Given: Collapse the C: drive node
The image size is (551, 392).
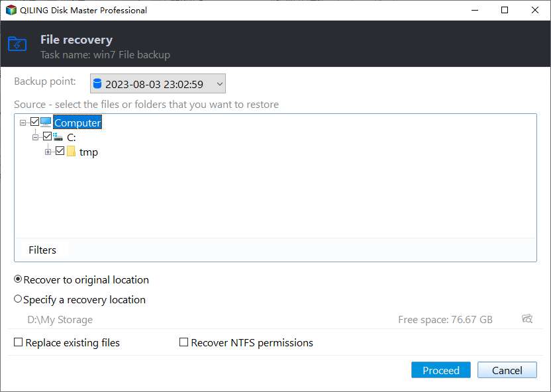Looking at the screenshot, I should [35, 137].
